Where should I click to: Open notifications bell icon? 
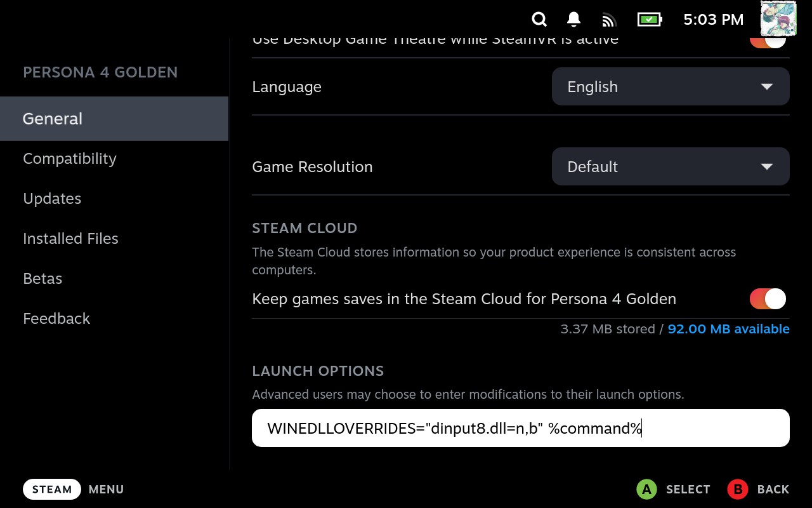pyautogui.click(x=573, y=20)
